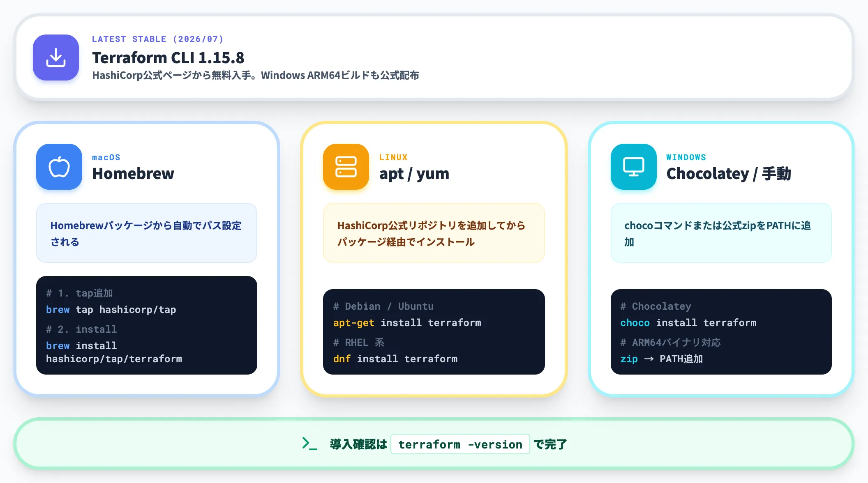Click the '# 2. install' comment line
This screenshot has width=868, height=483.
pos(81,329)
